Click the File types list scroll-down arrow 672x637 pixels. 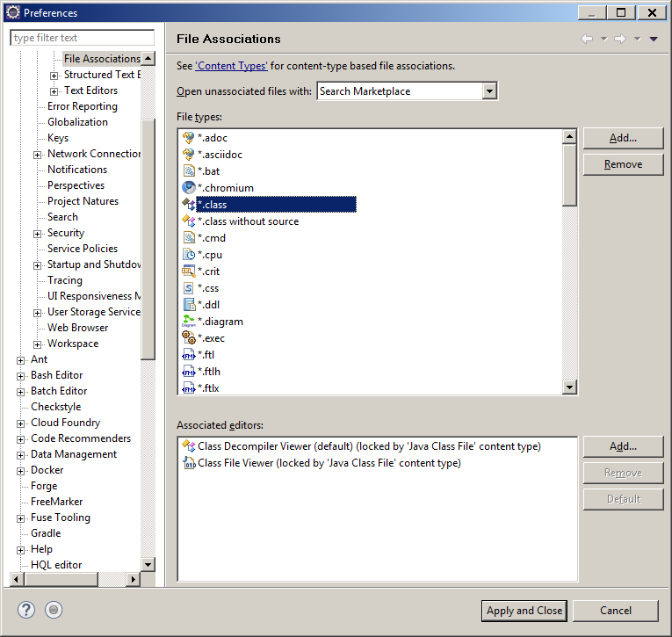[569, 387]
